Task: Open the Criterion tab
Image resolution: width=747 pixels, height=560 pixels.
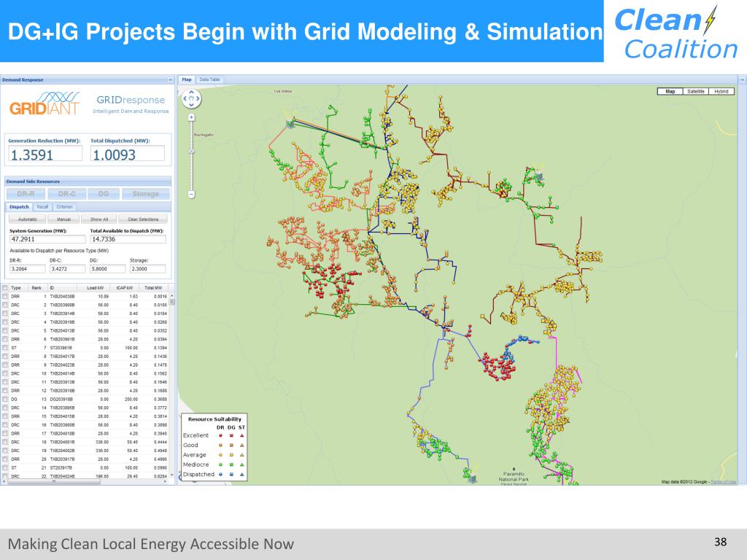Action: click(x=65, y=207)
